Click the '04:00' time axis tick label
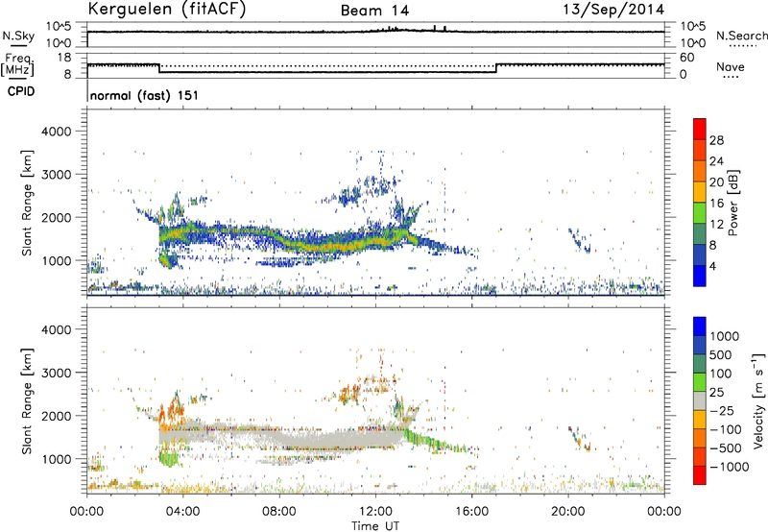This screenshot has height=532, width=768. point(183,512)
